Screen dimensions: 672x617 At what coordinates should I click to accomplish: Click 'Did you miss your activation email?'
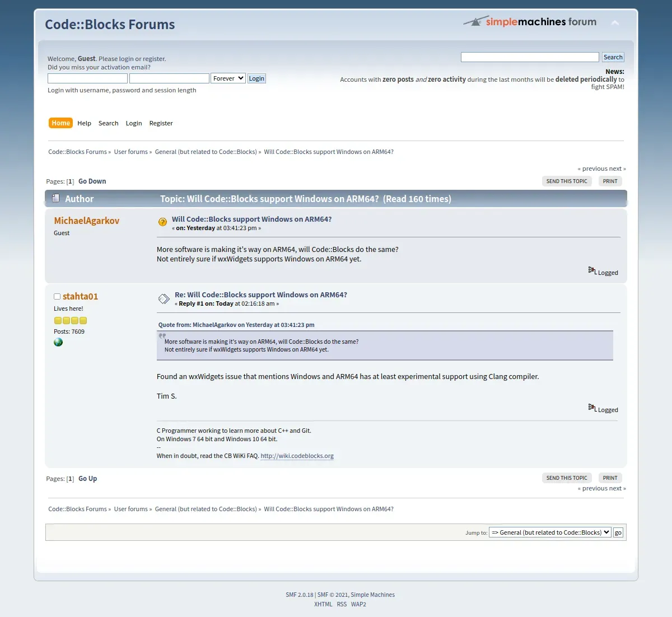(x=99, y=67)
